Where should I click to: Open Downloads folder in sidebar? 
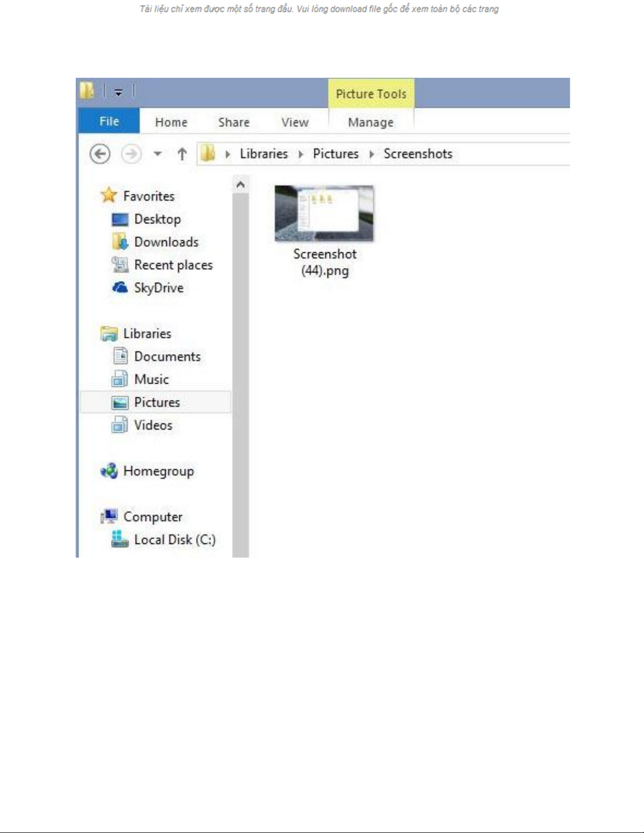[166, 242]
